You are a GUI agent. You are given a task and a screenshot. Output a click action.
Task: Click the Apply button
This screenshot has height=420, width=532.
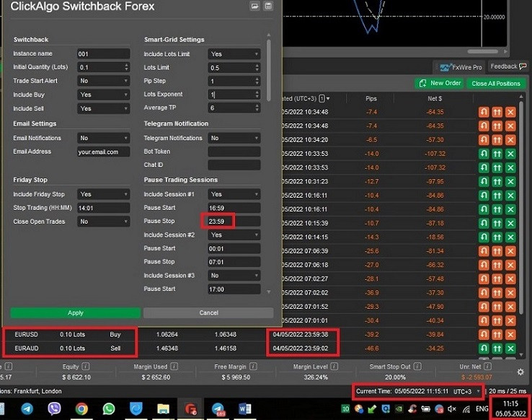point(75,312)
